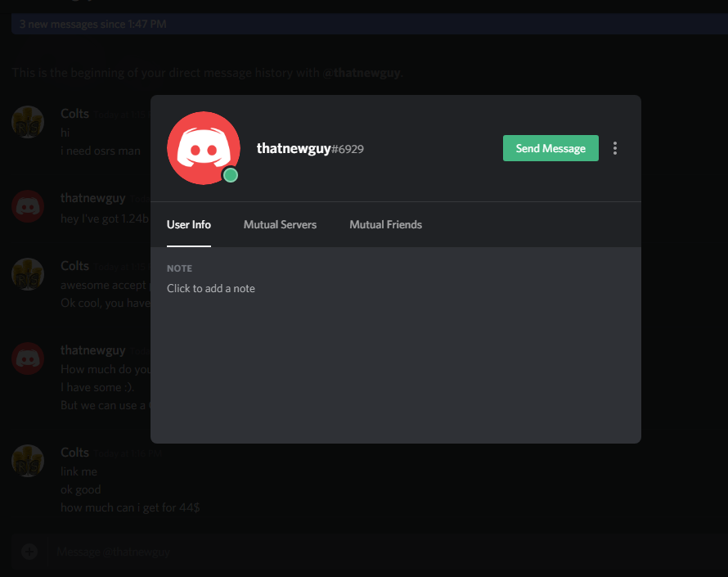
Task: Switch to the Mutual Servers tab
Action: pyautogui.click(x=280, y=224)
